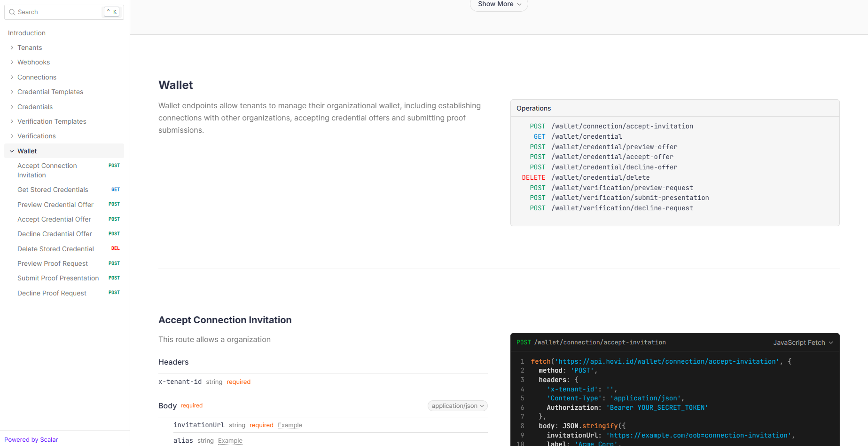Click the Show More button

(x=499, y=4)
